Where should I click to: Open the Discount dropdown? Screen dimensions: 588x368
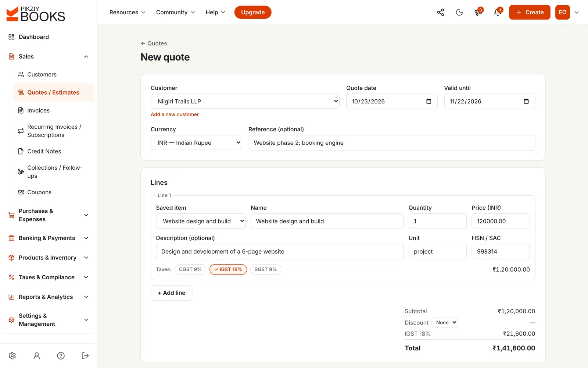pyautogui.click(x=445, y=322)
